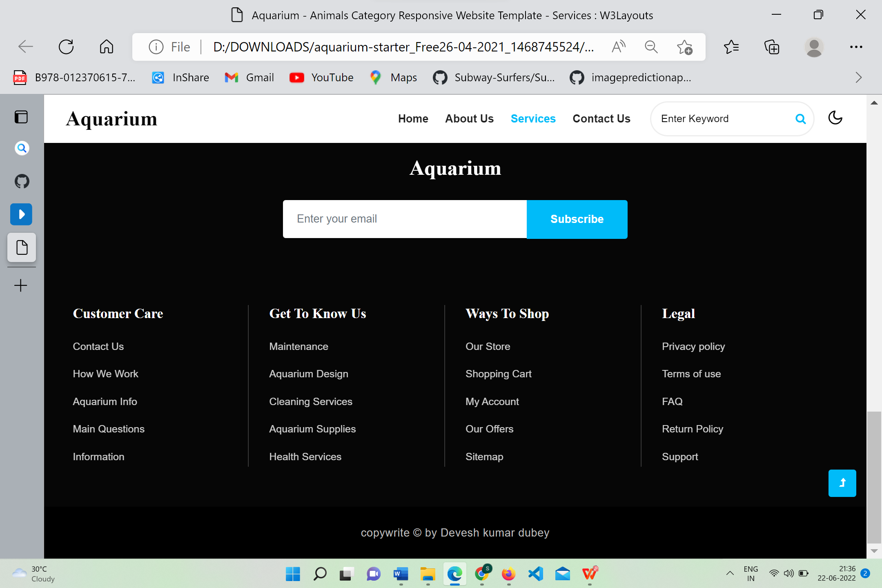Open the About Us nav menu item
The width and height of the screenshot is (882, 588).
(469, 119)
